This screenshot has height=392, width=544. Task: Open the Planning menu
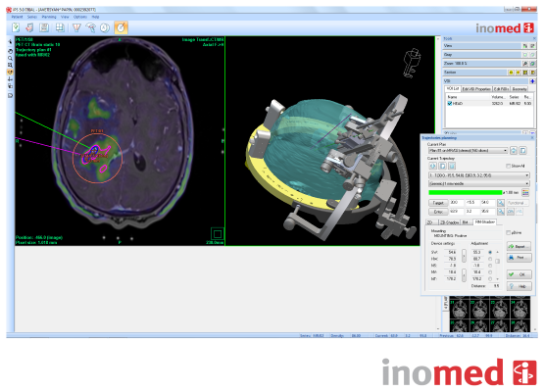(x=49, y=17)
